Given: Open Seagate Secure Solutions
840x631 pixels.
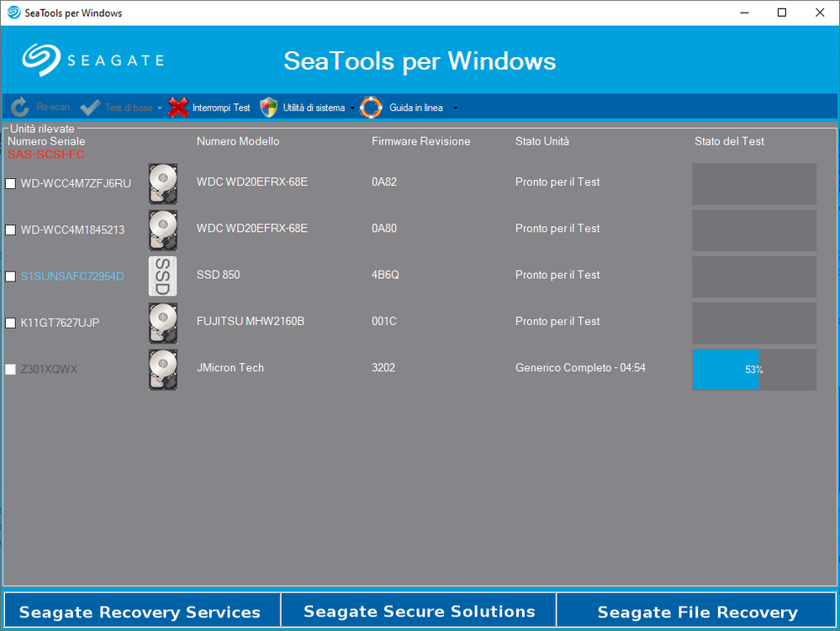Looking at the screenshot, I should coord(419,611).
